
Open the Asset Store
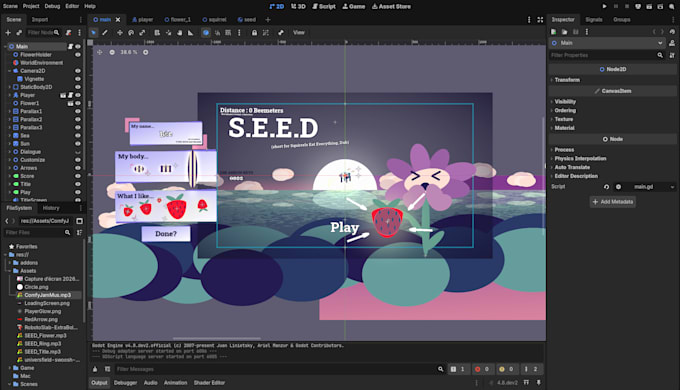391,6
